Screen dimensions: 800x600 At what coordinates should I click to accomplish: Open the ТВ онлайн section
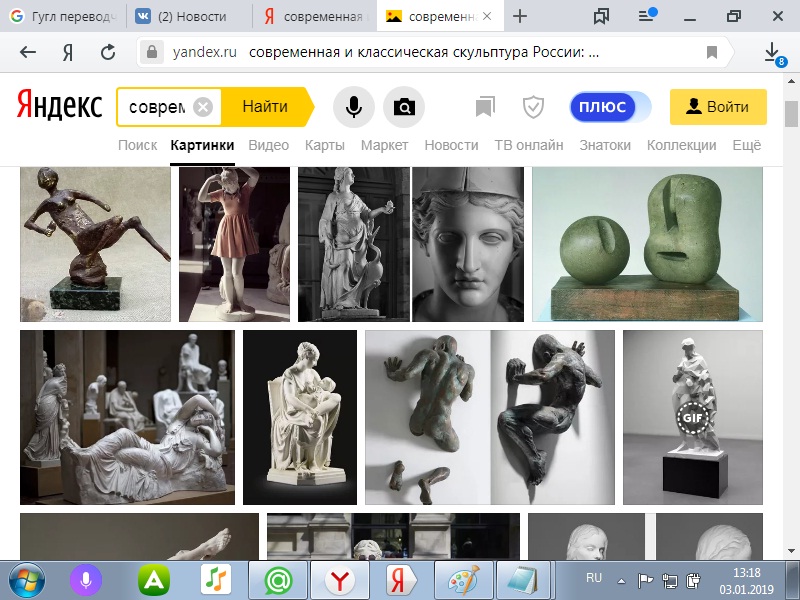click(x=529, y=145)
